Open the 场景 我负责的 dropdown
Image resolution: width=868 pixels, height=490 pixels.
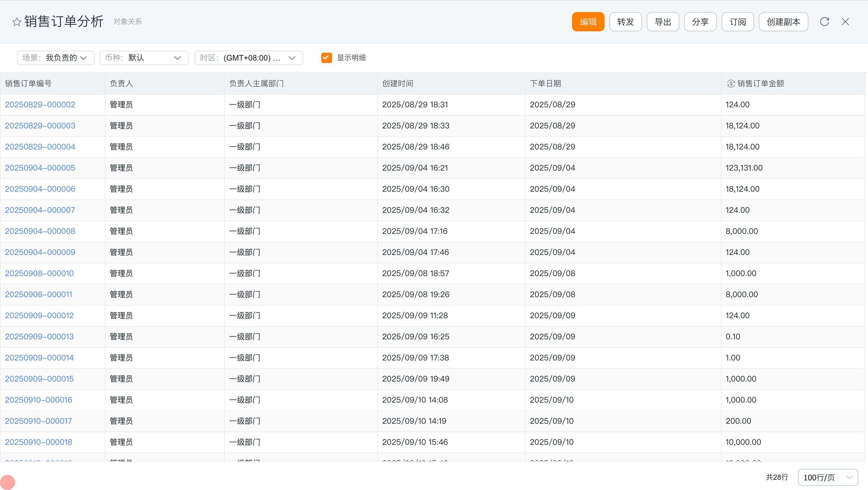(55, 58)
